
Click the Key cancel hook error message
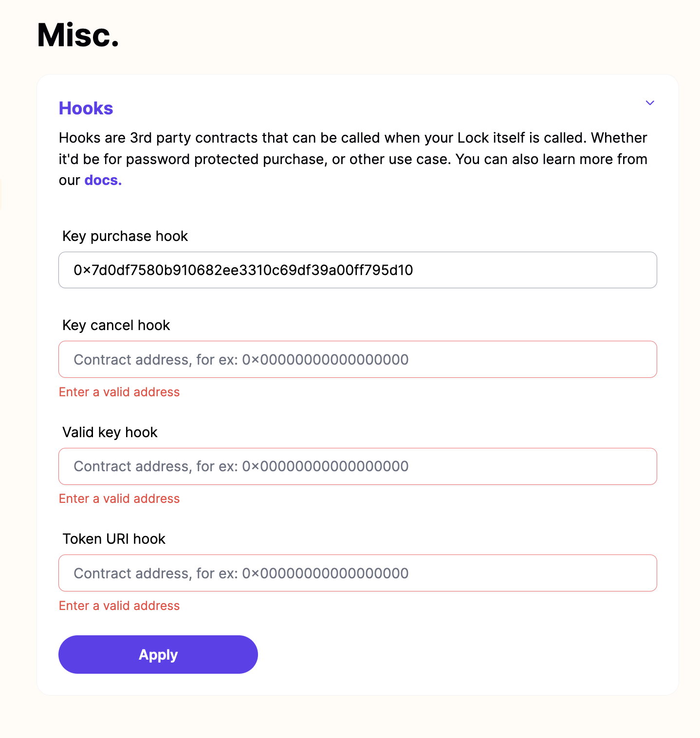119,392
